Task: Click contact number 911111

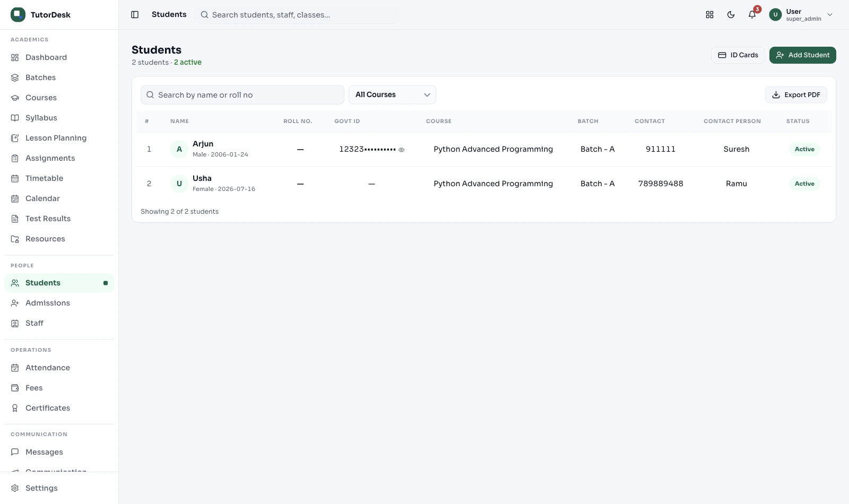Action: click(661, 149)
